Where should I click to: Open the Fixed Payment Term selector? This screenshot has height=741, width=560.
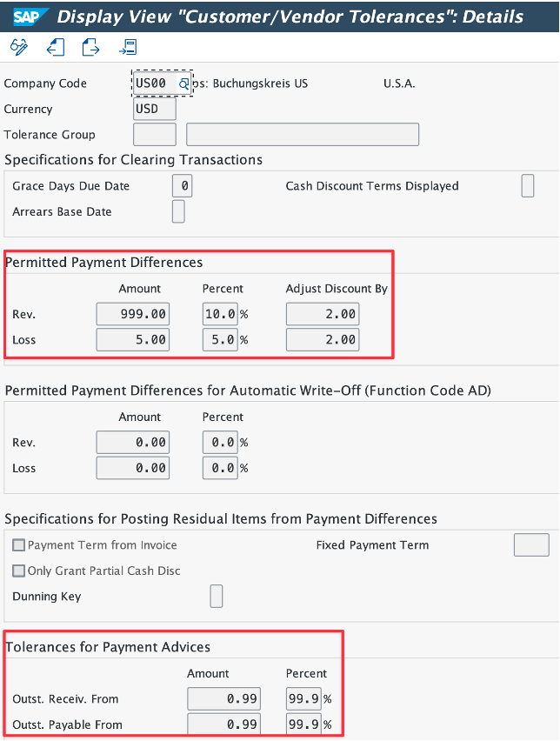tap(530, 544)
